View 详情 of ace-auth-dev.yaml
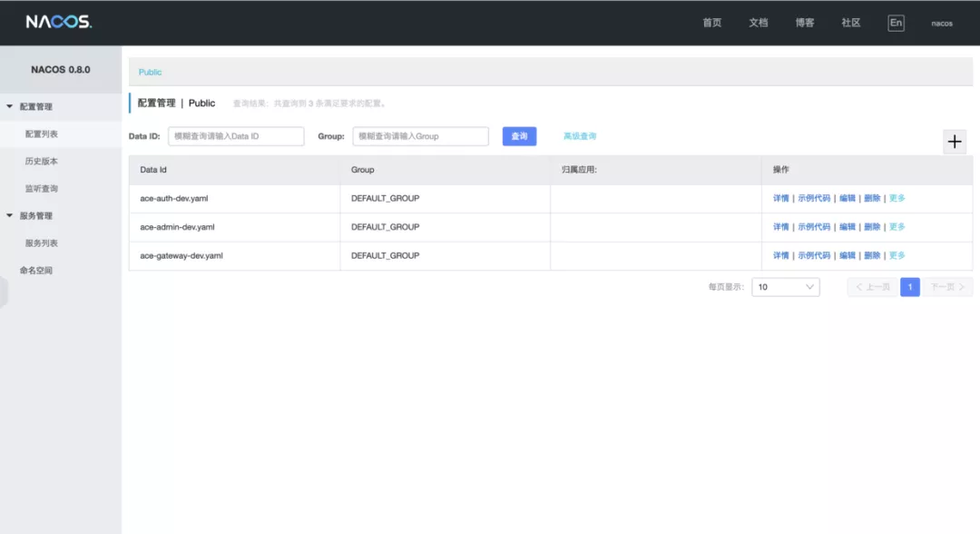Image resolution: width=980 pixels, height=534 pixels. point(779,198)
